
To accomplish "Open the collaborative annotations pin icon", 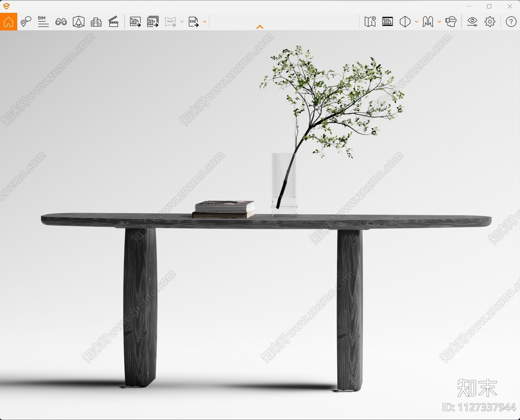I will click(26, 22).
